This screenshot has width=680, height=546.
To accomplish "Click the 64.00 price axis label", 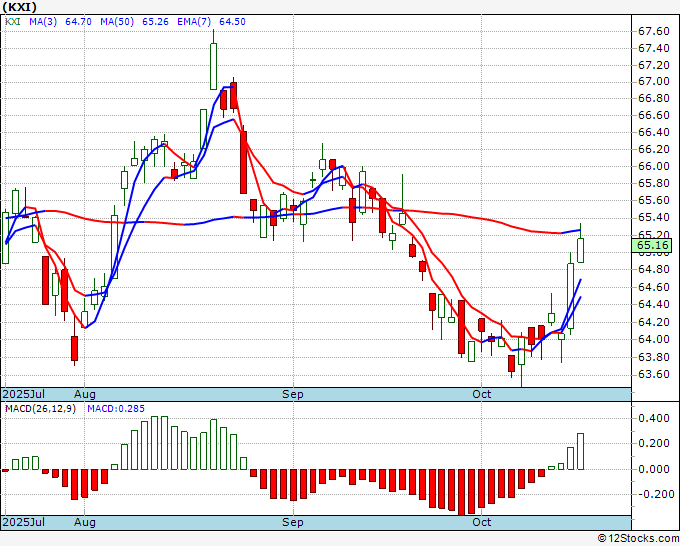I will [x=654, y=339].
